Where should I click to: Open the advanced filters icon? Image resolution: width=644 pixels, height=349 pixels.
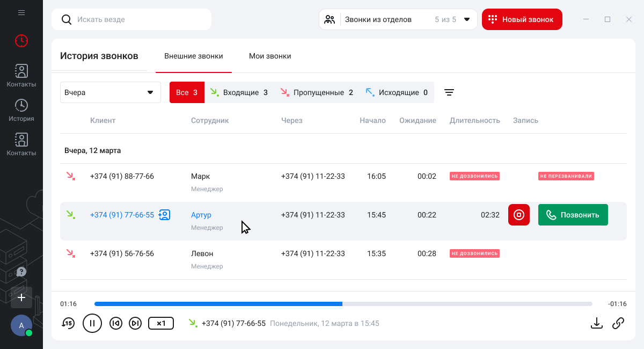click(x=449, y=92)
